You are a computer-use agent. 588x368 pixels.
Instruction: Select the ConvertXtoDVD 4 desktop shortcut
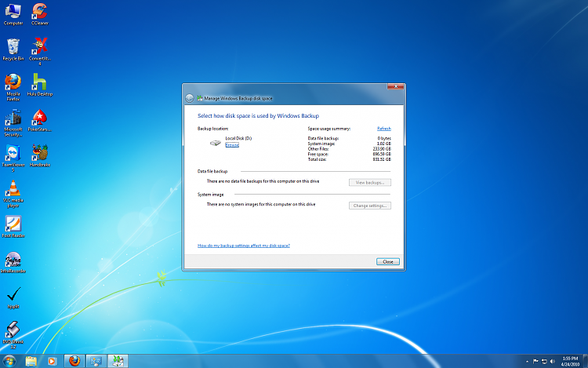tap(40, 52)
